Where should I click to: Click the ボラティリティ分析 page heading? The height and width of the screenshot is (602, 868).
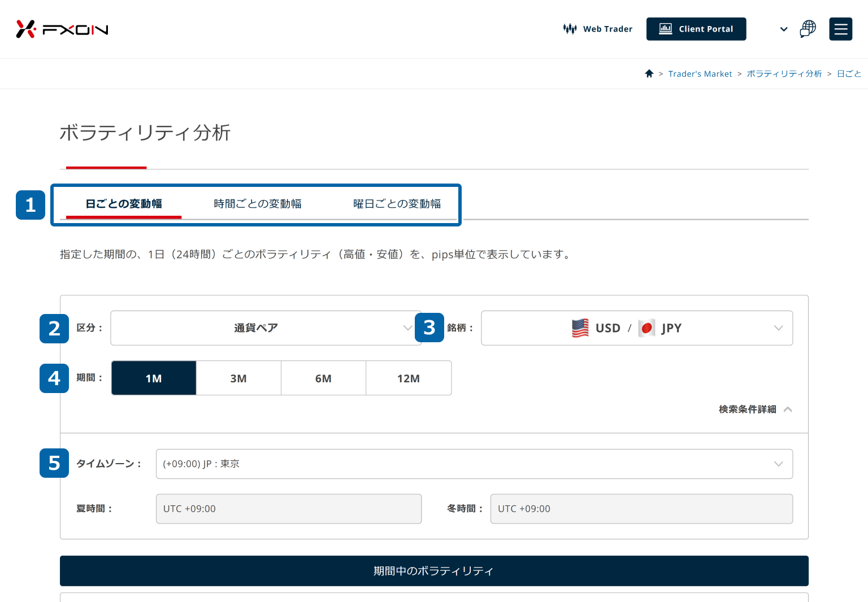145,133
